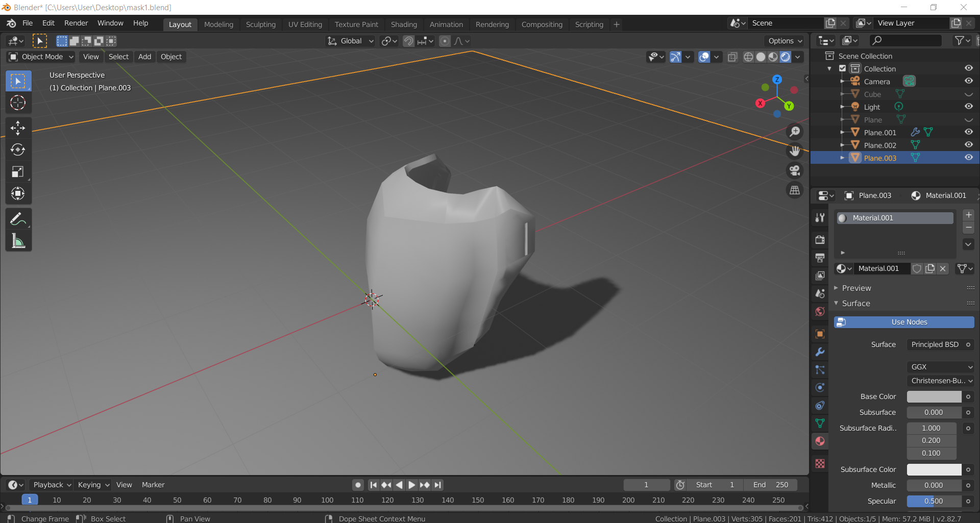Toggle the Collection checkbox in the outliner
This screenshot has height=523, width=980.
click(x=842, y=68)
